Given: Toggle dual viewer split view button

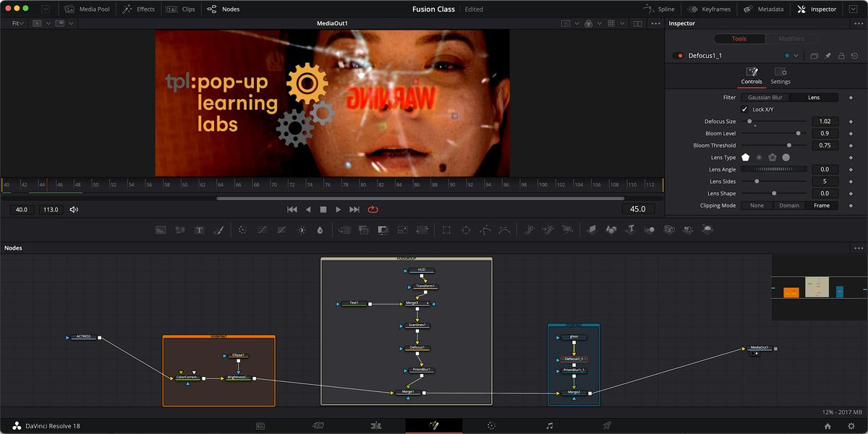Looking at the screenshot, I should [637, 23].
